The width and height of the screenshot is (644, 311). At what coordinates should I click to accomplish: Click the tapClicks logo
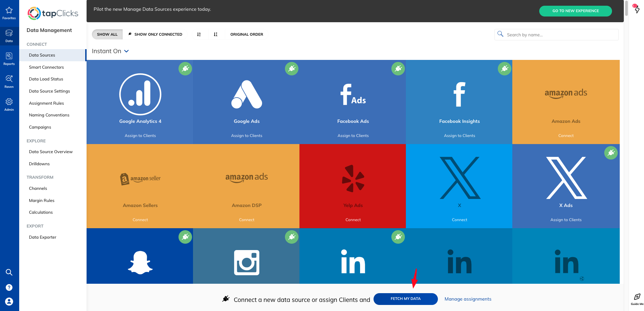click(53, 13)
